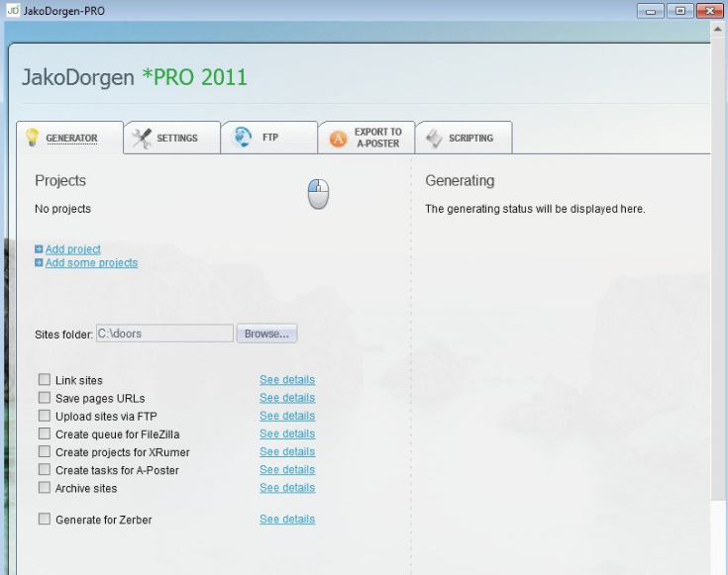Viewport: 728px width, 575px height.
Task: Click the orange A-Poster icon
Action: click(x=338, y=139)
